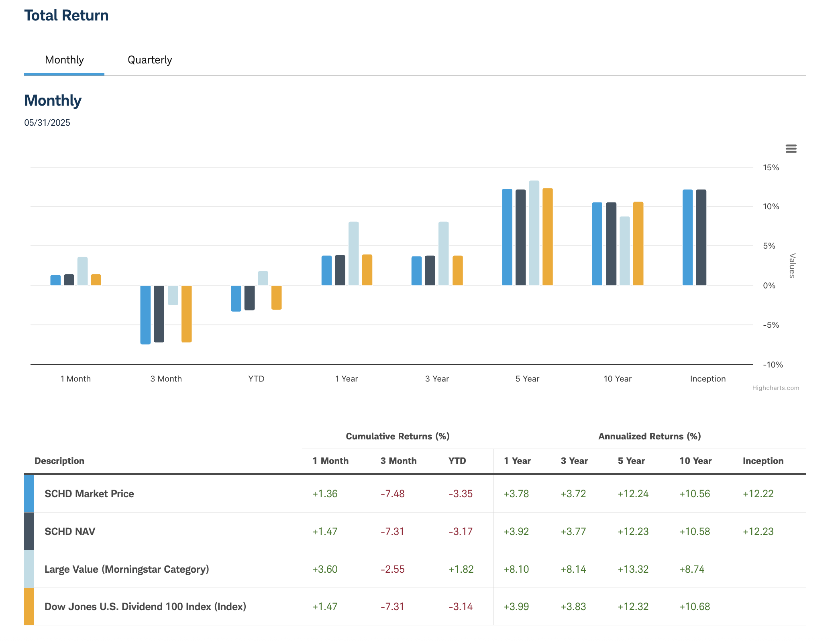The image size is (840, 641).
Task: Click the 1 Month table column header
Action: [x=330, y=461]
